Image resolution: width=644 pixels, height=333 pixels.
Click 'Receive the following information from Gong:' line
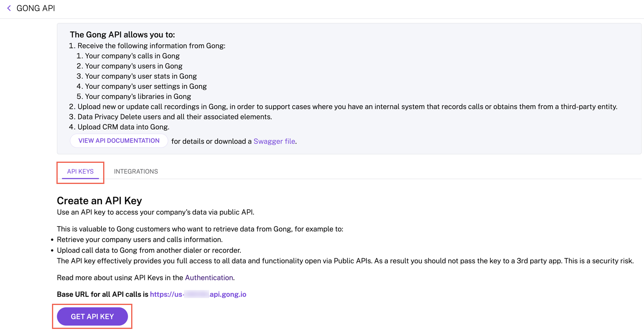(x=151, y=46)
